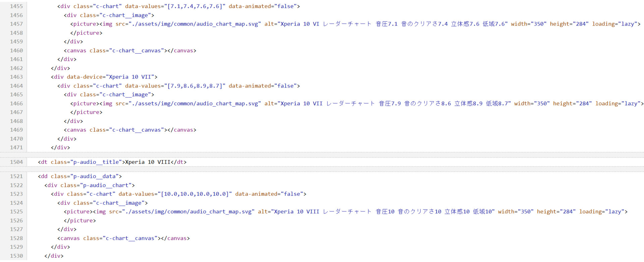644x262 pixels.
Task: Click the "c-chart__image" div on line 1524
Action: point(102,203)
